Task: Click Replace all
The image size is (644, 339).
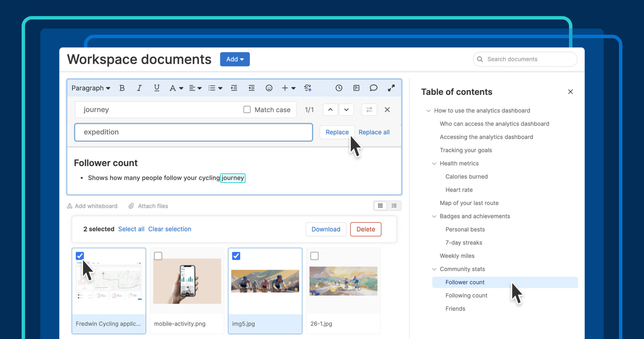Action: (x=374, y=132)
